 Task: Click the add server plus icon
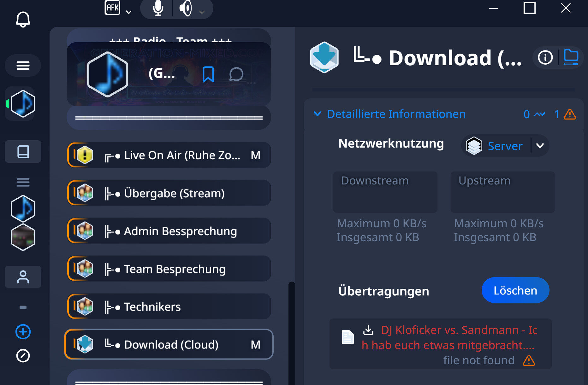23,332
